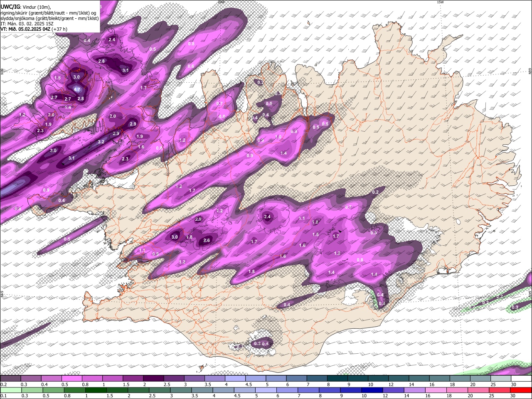Screen dimensions: 532x399
Task: Click the 20W longitude label
Action: point(221,2)
